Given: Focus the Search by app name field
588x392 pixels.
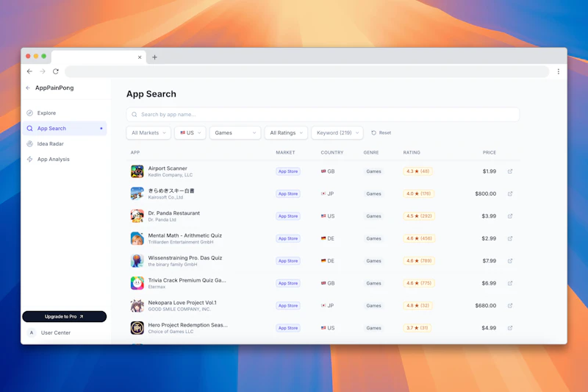Looking at the screenshot, I should pos(323,115).
